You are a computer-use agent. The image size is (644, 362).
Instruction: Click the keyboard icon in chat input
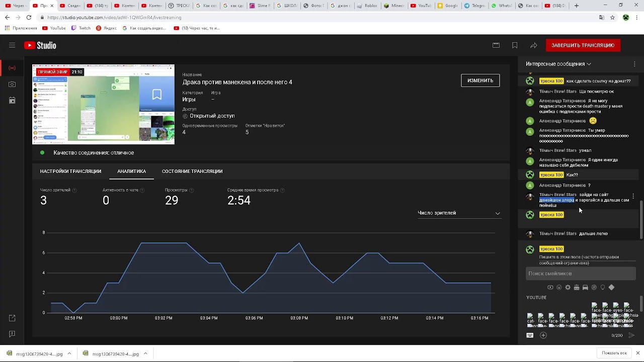[530, 335]
